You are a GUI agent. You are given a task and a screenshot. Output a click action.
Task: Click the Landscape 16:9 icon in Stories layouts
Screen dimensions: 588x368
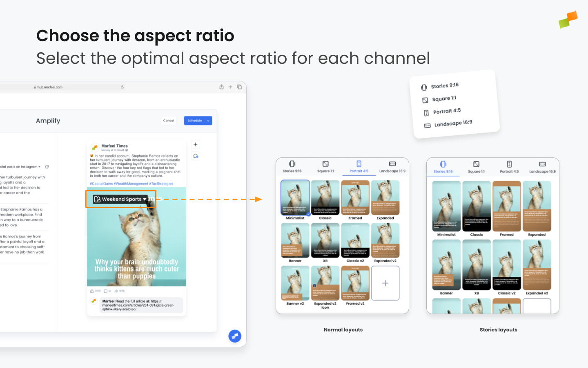542,167
